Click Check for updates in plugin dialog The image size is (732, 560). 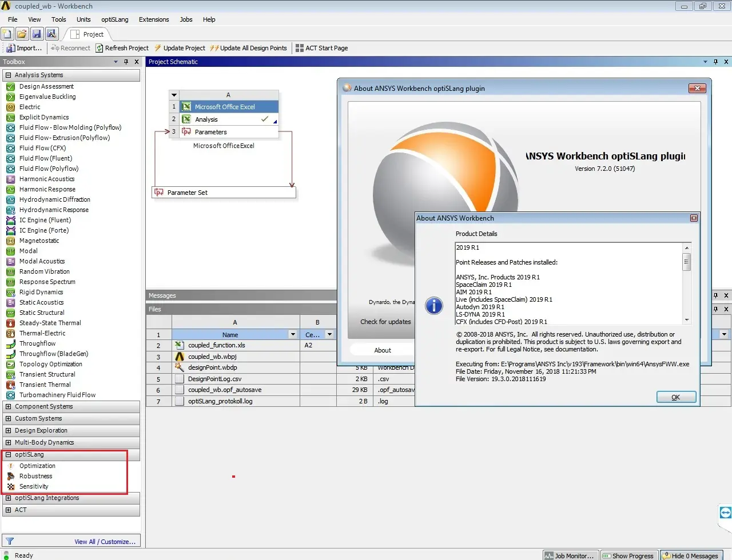coord(385,322)
